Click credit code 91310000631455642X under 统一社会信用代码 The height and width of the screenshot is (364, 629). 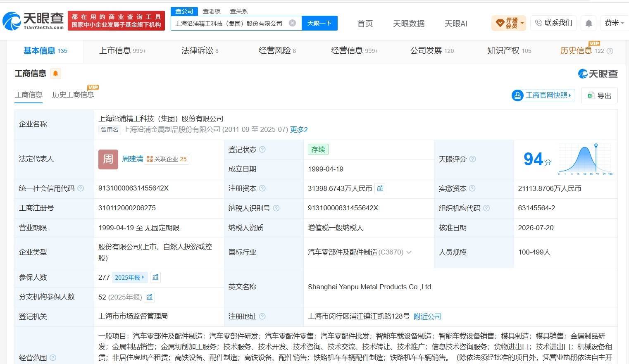(x=133, y=188)
